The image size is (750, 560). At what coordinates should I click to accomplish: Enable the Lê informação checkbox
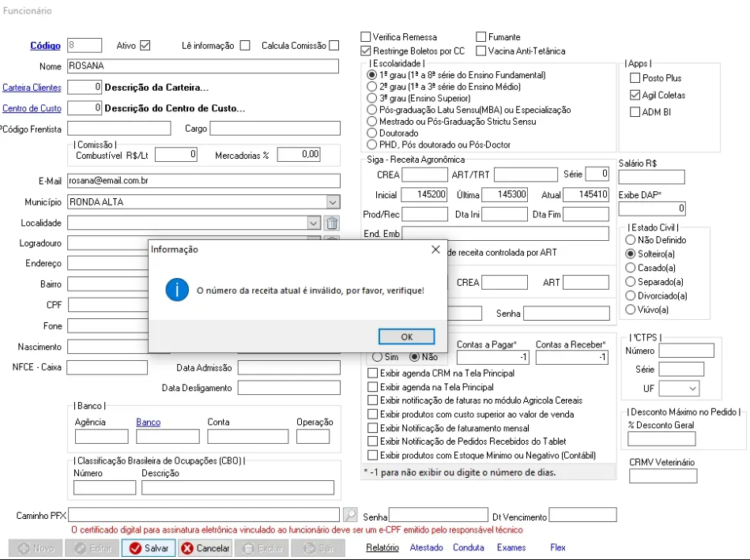click(245, 46)
